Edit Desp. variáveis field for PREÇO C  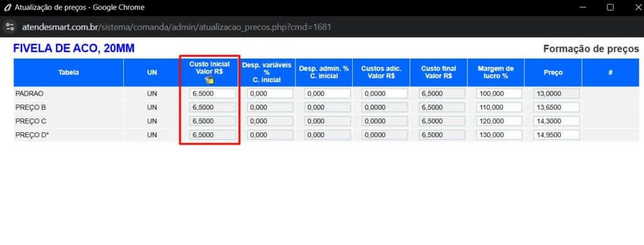click(x=270, y=121)
